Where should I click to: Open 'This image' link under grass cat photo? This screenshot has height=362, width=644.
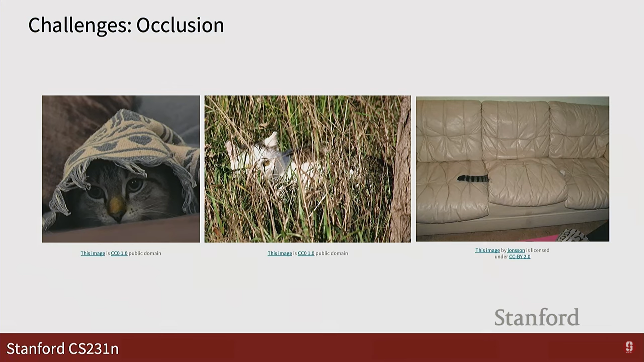[x=279, y=253]
